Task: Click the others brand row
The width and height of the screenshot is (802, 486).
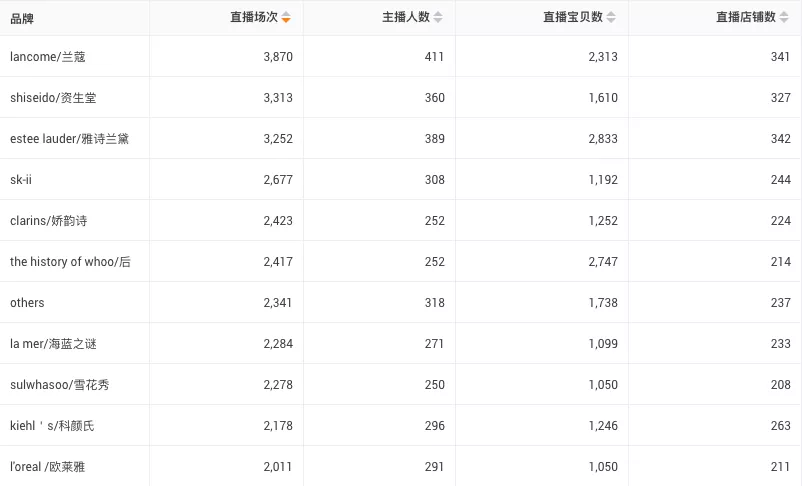Action: coord(401,302)
